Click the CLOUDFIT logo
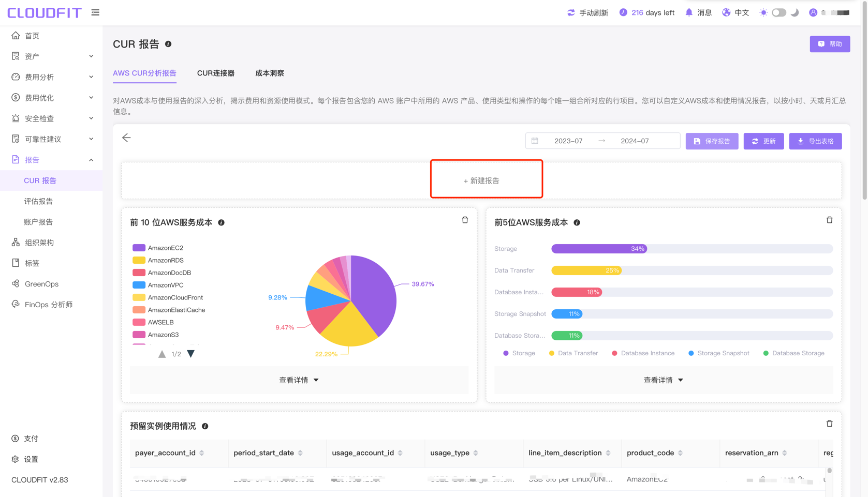The image size is (868, 497). pyautogui.click(x=45, y=12)
